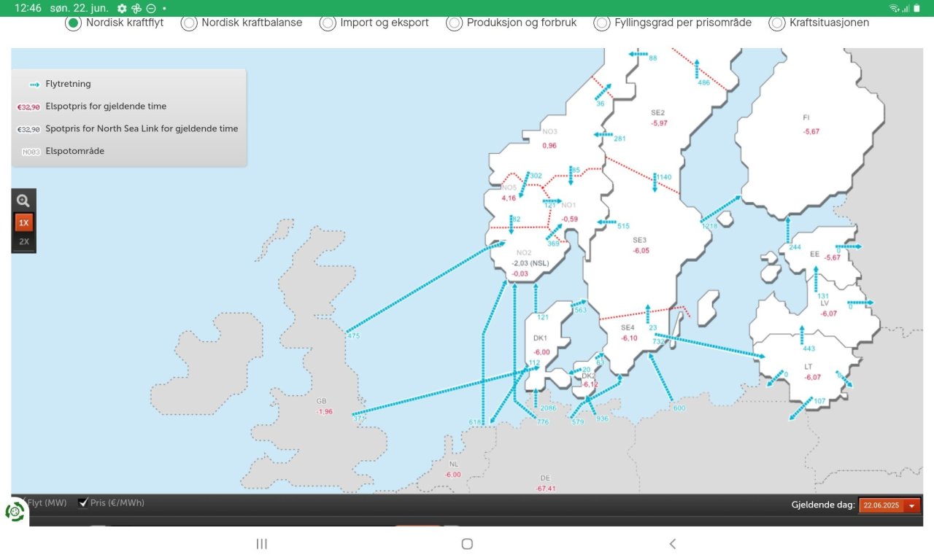The height and width of the screenshot is (560, 934).
Task: Click the flow arrow labeled 1140
Action: (x=655, y=182)
